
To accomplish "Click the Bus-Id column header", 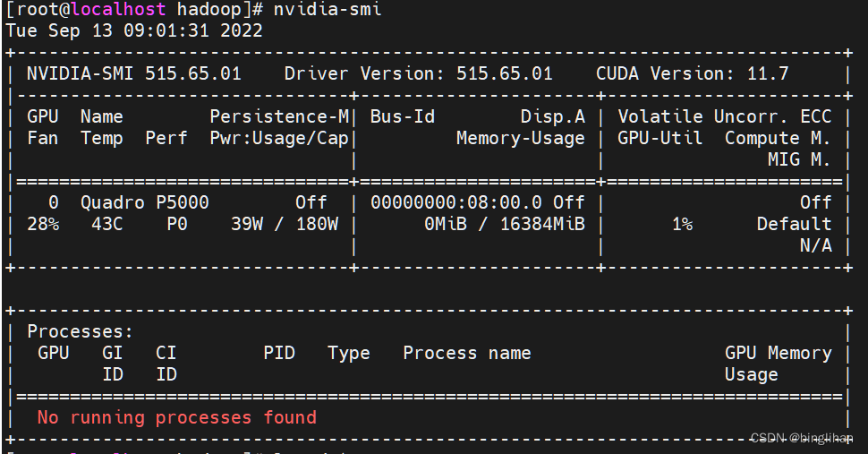I will coord(403,116).
